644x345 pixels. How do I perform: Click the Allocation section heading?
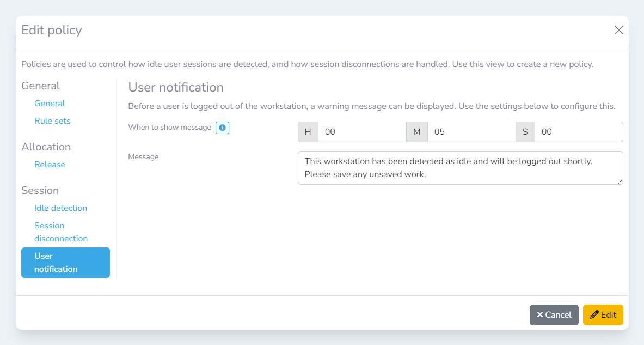tap(46, 147)
